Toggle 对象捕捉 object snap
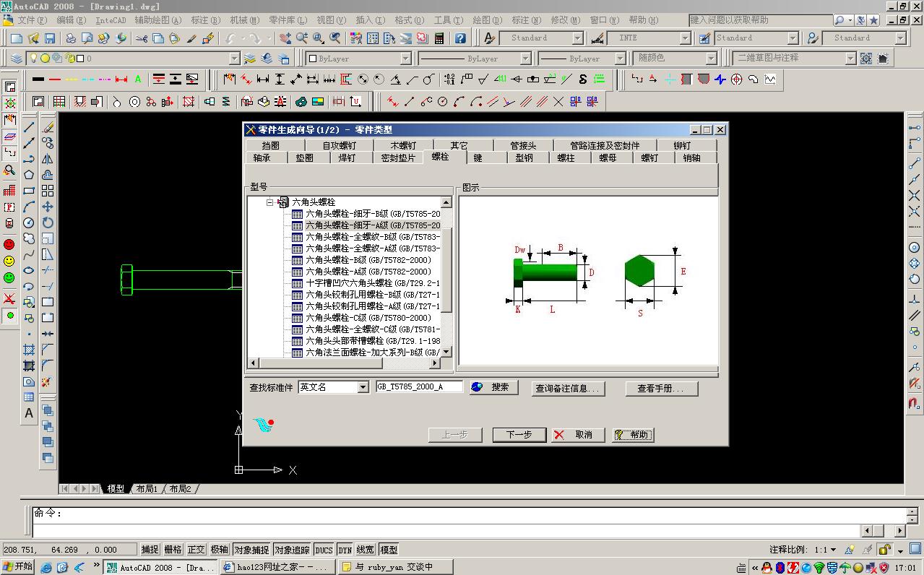 pos(251,550)
